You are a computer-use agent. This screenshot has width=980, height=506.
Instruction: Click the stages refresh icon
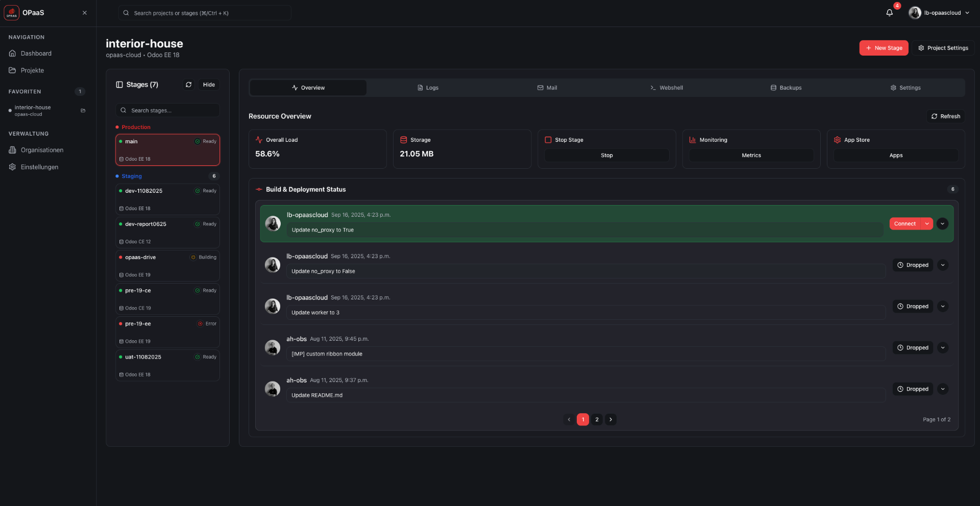click(x=189, y=85)
